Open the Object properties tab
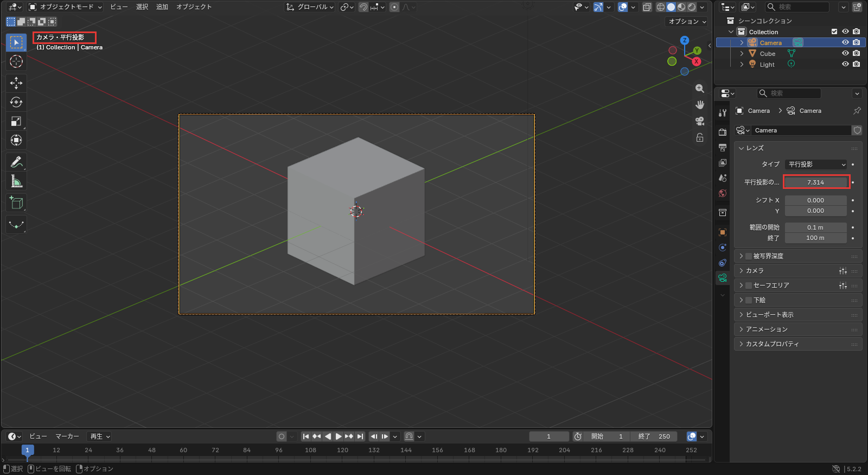The height and width of the screenshot is (475, 868). coord(723,232)
